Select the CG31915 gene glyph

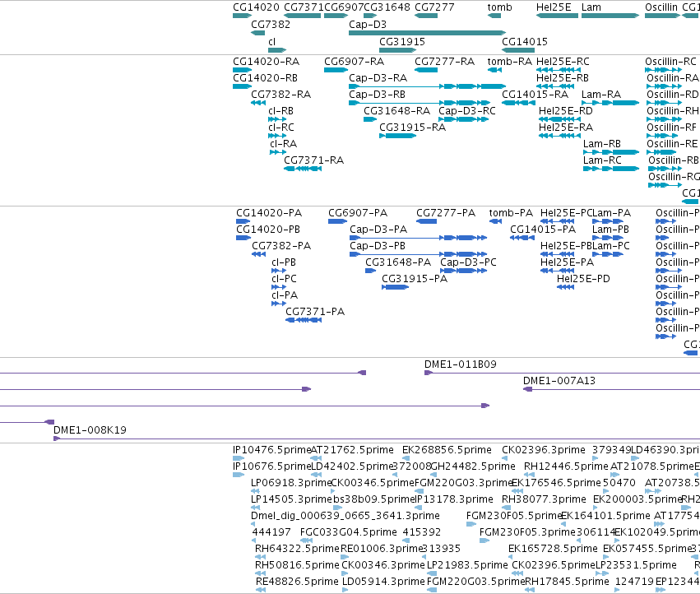click(398, 50)
